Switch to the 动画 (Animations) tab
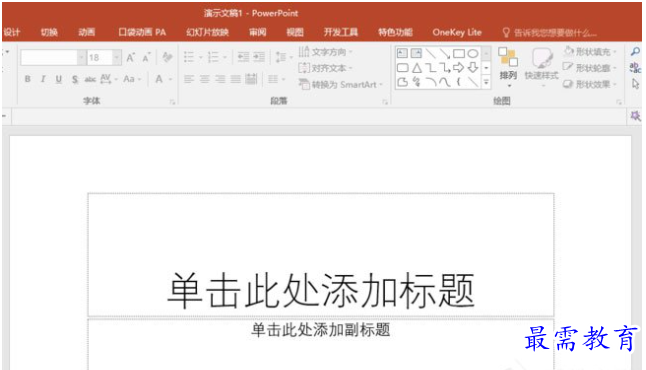The image size is (646, 370). (87, 32)
